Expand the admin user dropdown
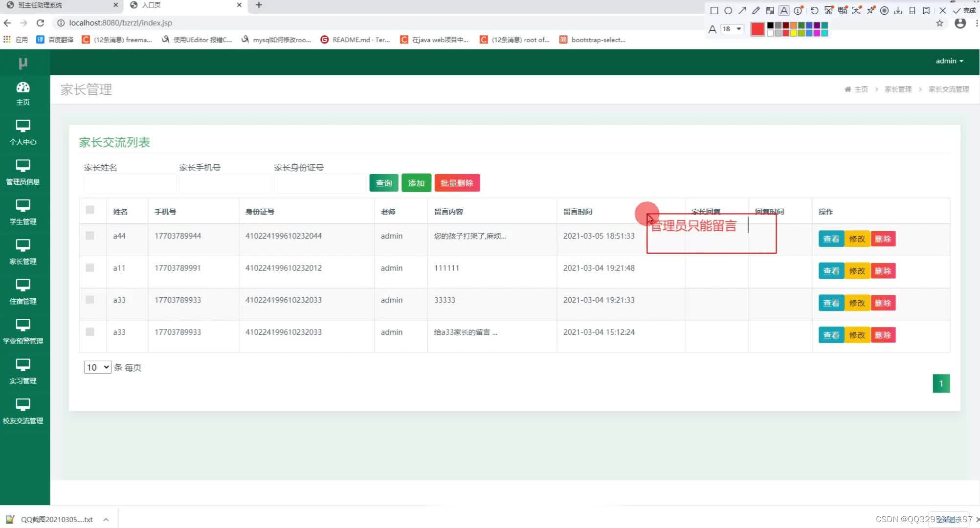This screenshot has width=980, height=528. [x=949, y=61]
